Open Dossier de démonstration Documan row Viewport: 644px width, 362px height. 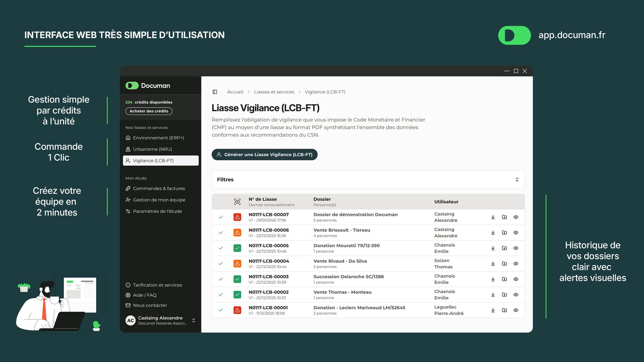355,215
